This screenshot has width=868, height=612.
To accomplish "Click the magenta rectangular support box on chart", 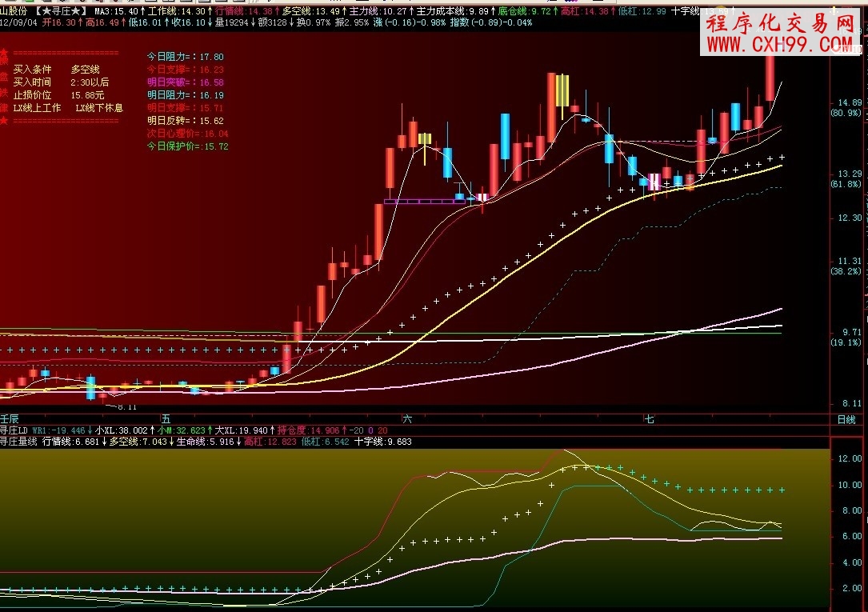I will click(x=424, y=201).
